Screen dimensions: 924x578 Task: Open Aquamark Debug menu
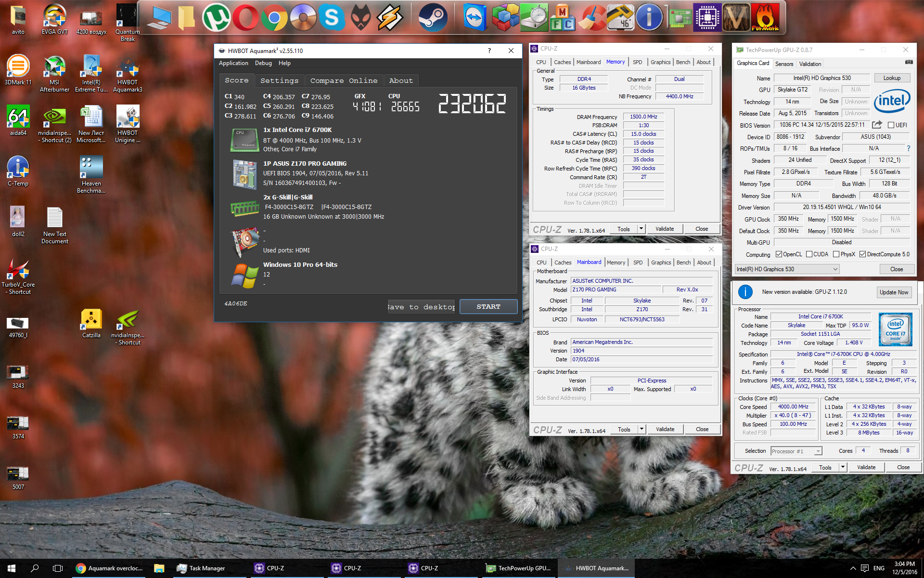coord(263,63)
